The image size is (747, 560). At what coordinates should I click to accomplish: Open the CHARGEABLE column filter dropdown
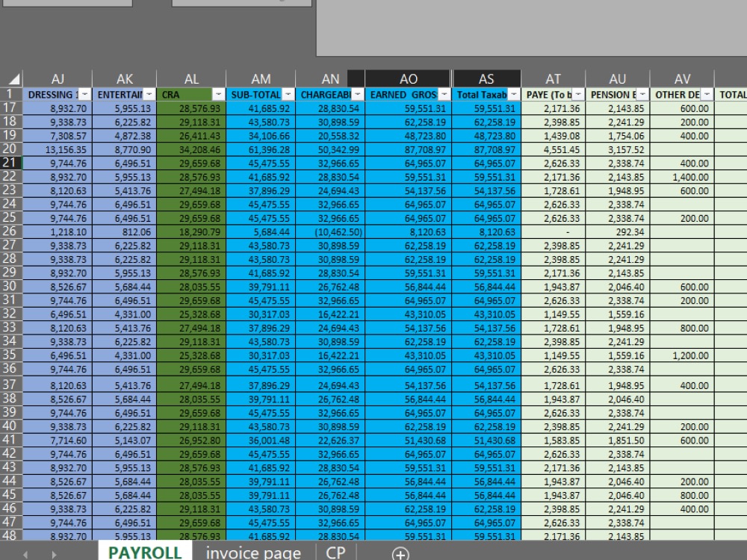357,94
